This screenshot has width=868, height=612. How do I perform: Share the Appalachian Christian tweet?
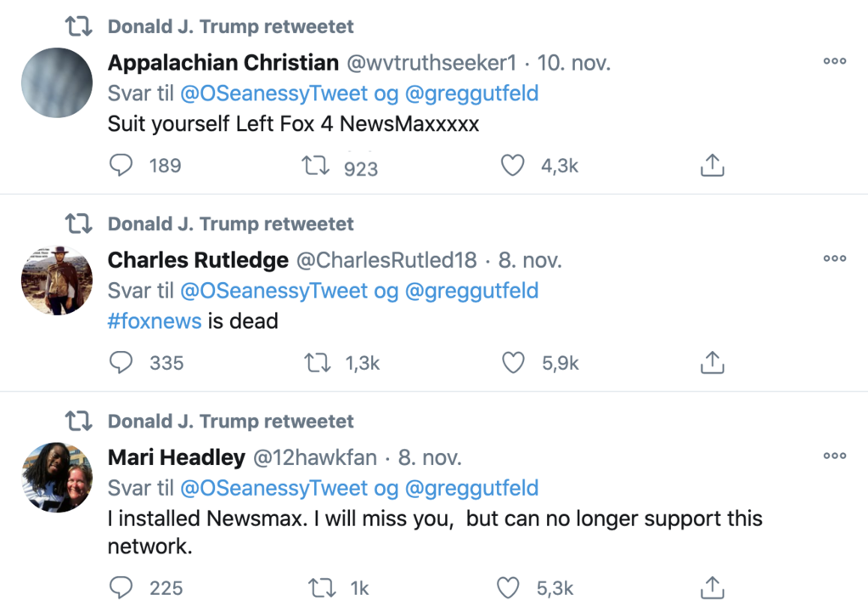(712, 165)
